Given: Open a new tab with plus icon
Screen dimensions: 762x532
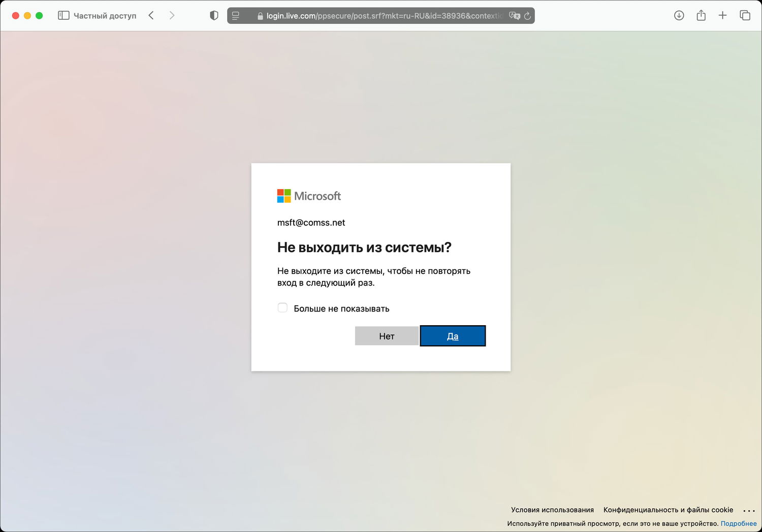Looking at the screenshot, I should (x=722, y=16).
